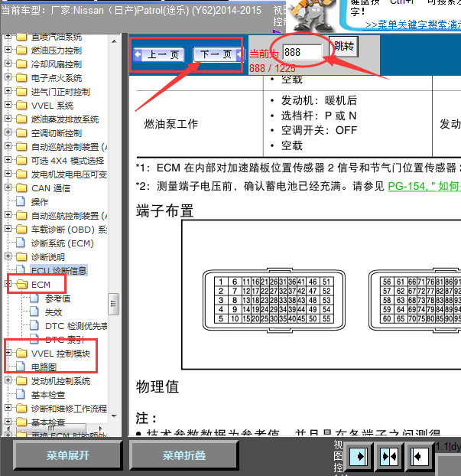461x476 pixels.
Task: Click the tree scrollbar down arrow
Action: (x=114, y=416)
